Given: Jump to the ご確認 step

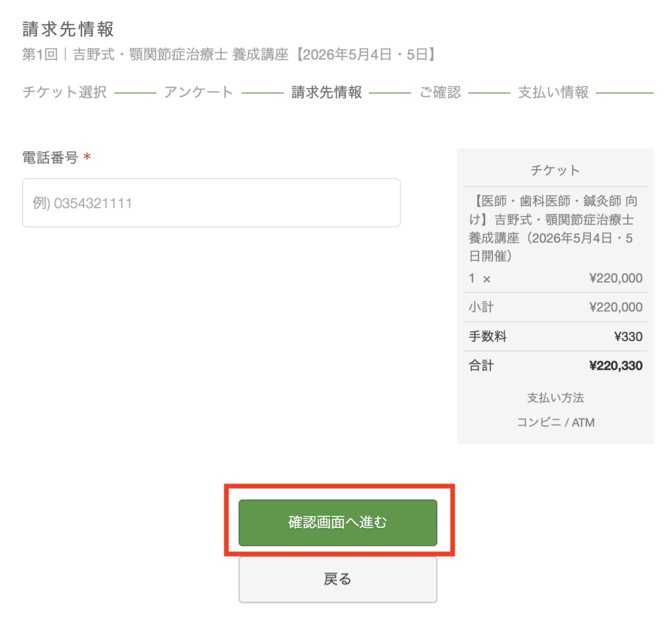Looking at the screenshot, I should [x=440, y=93].
